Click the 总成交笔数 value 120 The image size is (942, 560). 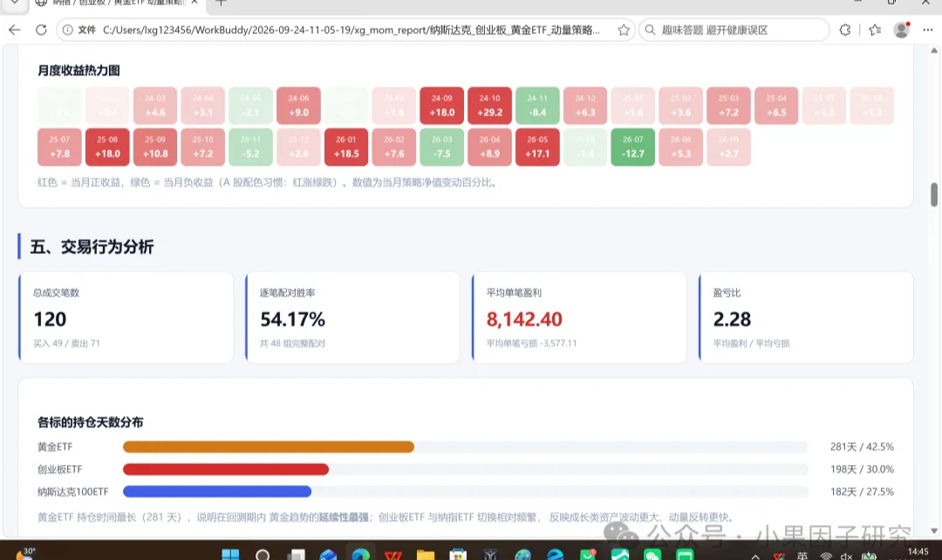pyautogui.click(x=50, y=319)
